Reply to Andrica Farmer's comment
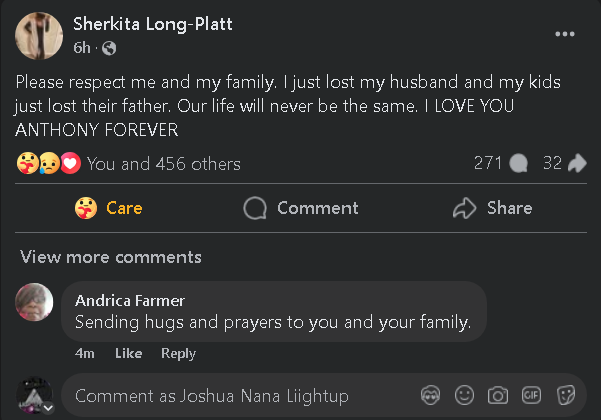The image size is (601, 420). pyautogui.click(x=178, y=353)
